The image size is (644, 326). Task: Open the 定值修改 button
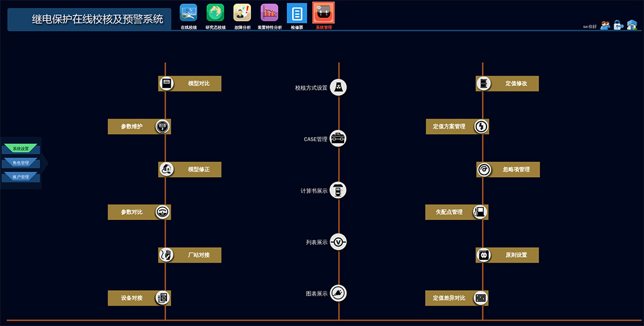[x=507, y=83]
